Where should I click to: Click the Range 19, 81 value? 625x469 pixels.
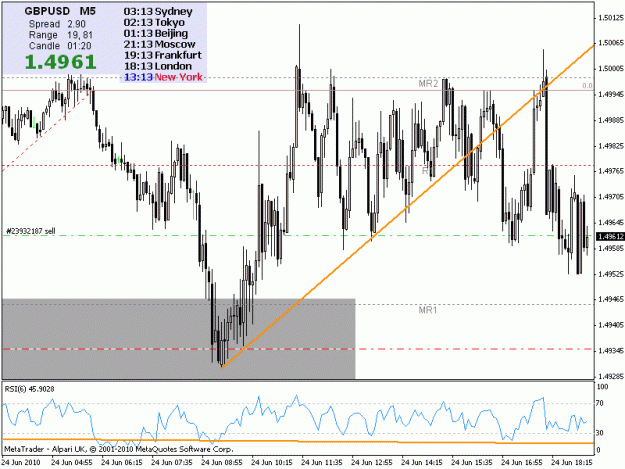coord(60,35)
